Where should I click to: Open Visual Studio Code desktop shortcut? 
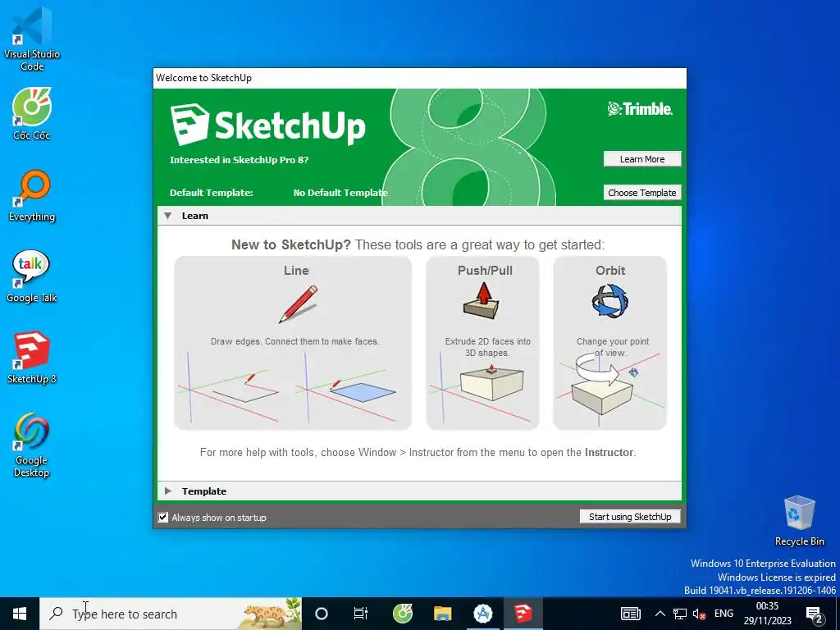32,39
